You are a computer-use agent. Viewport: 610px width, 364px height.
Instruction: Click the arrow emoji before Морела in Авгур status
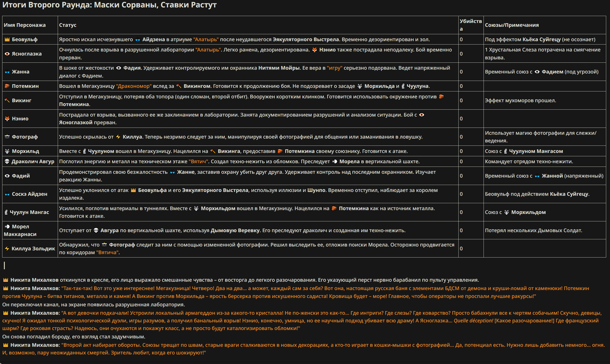tap(335, 162)
